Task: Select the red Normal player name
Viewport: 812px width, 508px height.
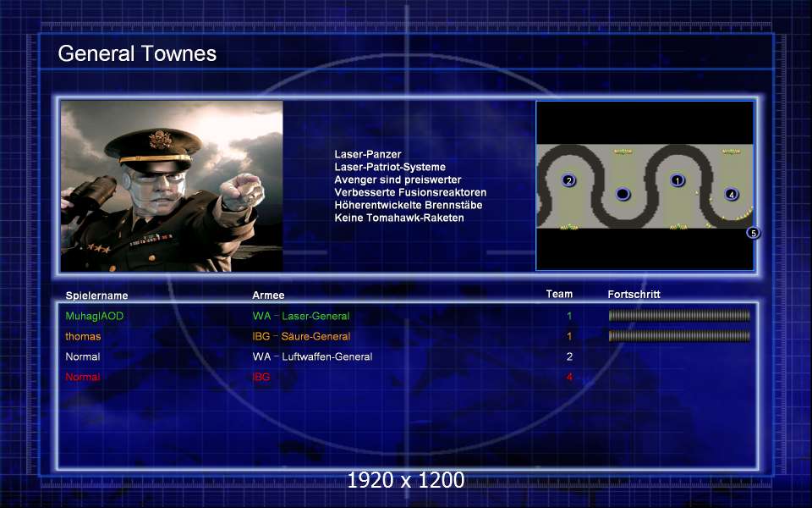Action: pyautogui.click(x=82, y=377)
